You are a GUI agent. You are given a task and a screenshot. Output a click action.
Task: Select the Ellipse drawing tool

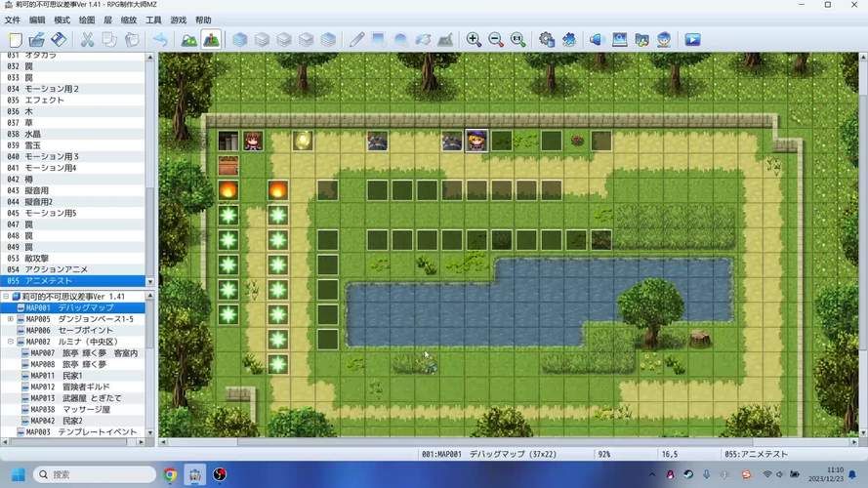[x=400, y=40]
